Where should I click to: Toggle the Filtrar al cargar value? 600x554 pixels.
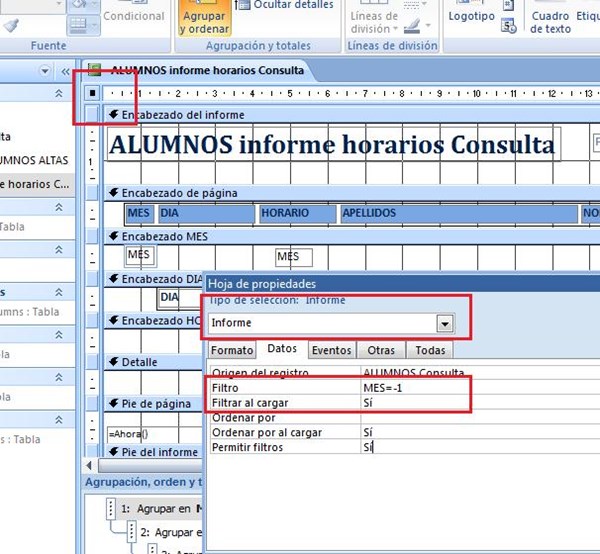click(x=410, y=402)
